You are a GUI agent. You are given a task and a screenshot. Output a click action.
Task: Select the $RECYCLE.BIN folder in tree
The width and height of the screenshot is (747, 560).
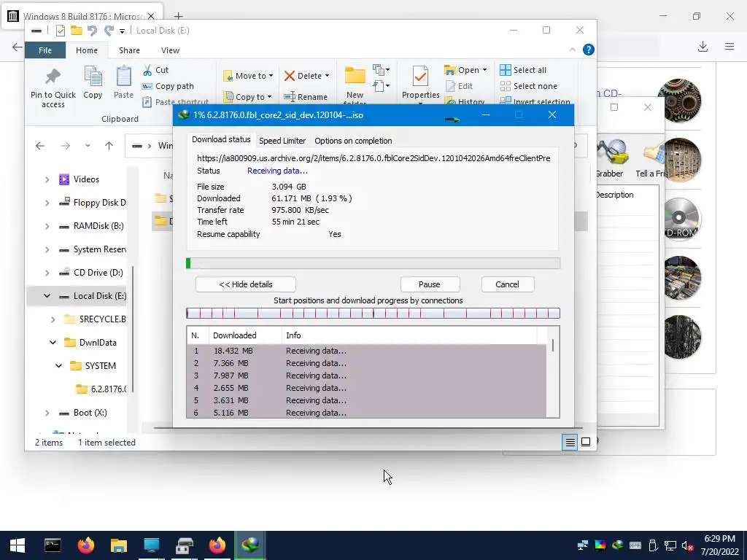(x=95, y=319)
